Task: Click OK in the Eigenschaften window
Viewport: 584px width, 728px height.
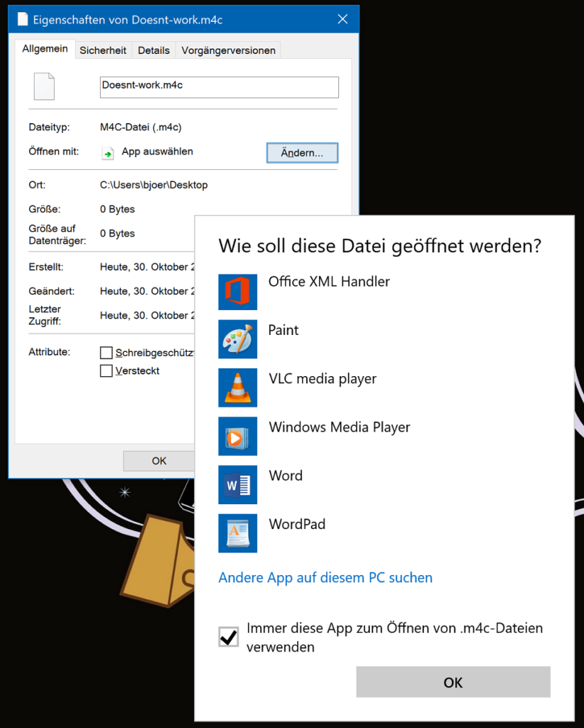Action: tap(158, 461)
